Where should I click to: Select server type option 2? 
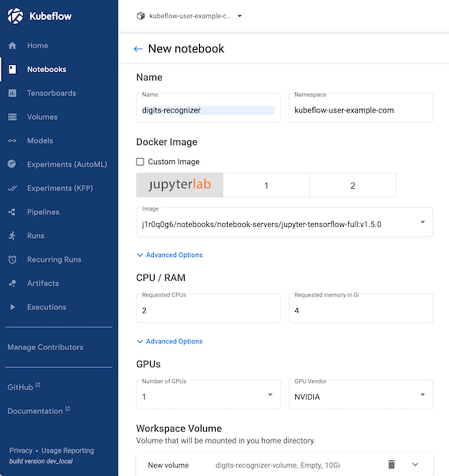(x=353, y=185)
